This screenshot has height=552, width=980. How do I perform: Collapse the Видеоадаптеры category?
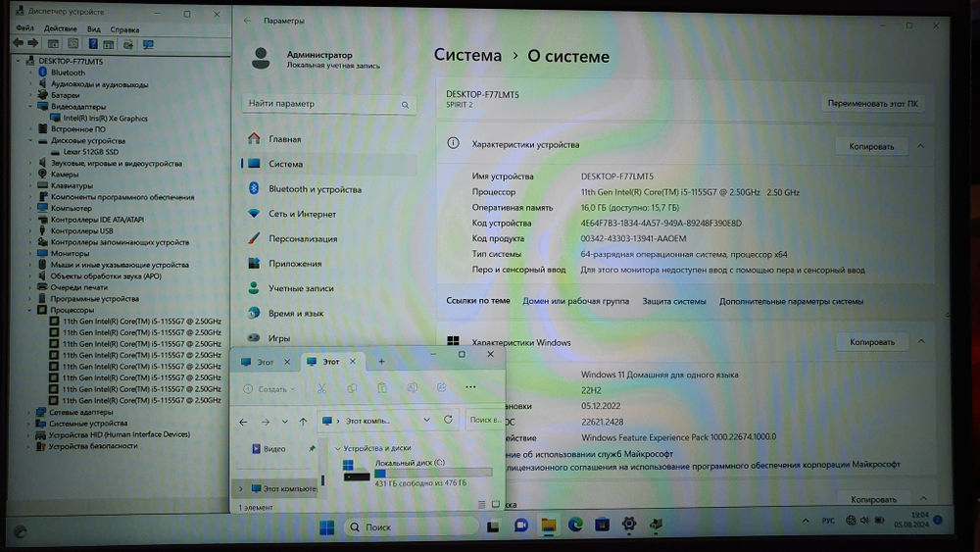pyautogui.click(x=30, y=106)
